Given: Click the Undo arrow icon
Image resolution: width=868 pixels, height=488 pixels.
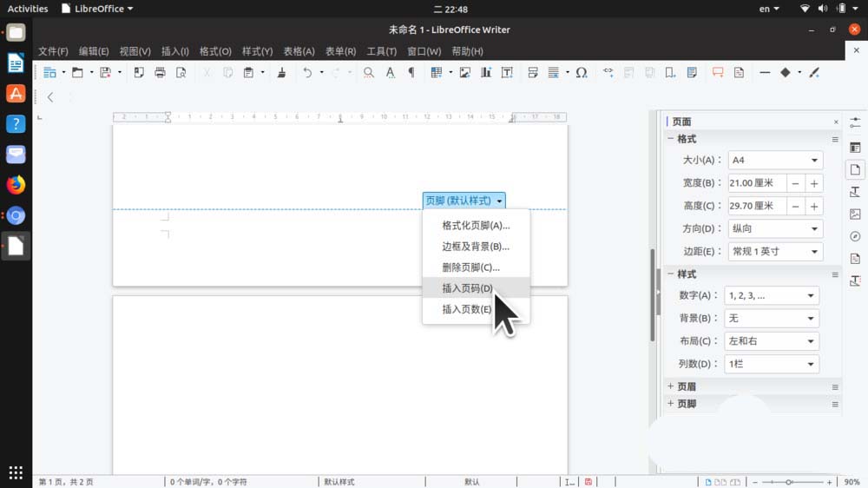Looking at the screenshot, I should coord(306,73).
